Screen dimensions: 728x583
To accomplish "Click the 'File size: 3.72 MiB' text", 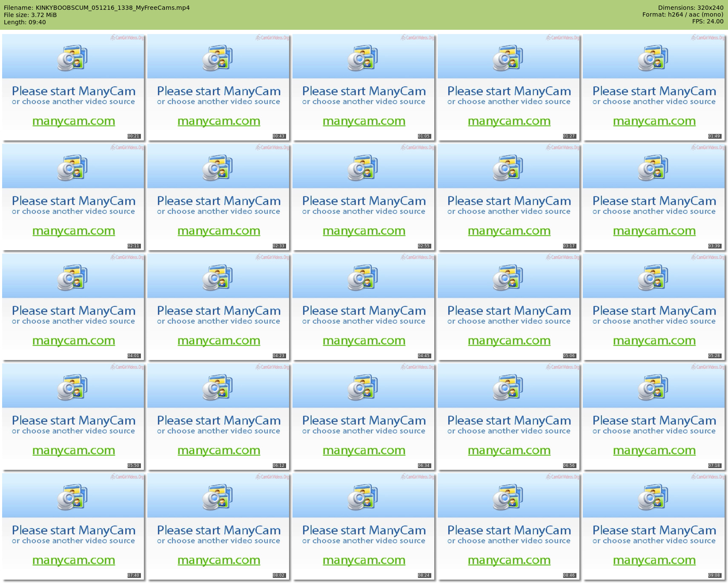I will pyautogui.click(x=30, y=15).
